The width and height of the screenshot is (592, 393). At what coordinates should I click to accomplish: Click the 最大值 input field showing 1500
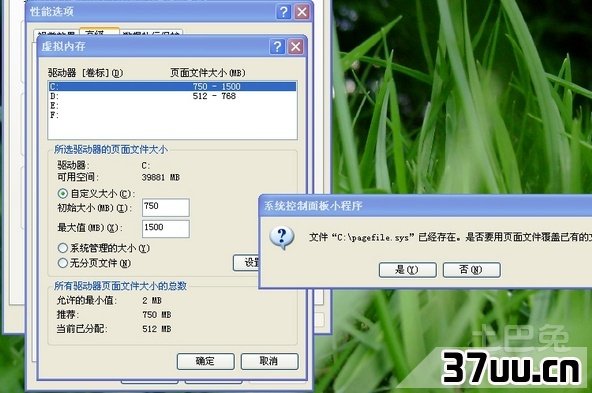coord(166,228)
